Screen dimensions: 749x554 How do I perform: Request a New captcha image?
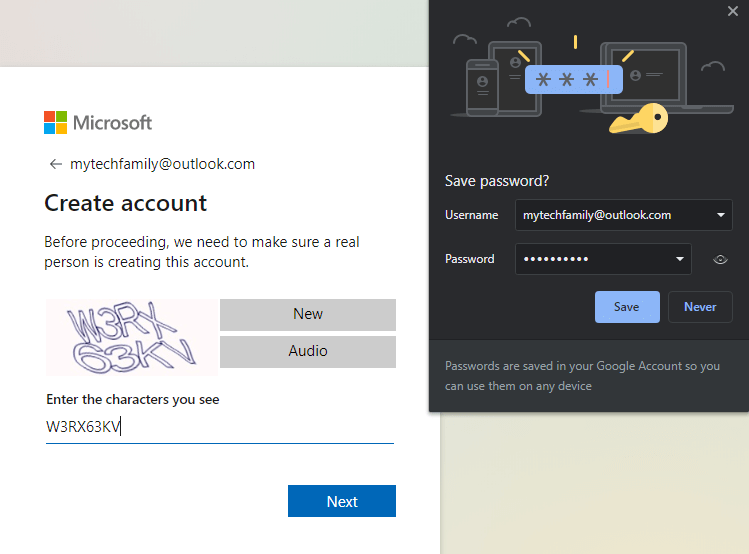[x=308, y=314]
